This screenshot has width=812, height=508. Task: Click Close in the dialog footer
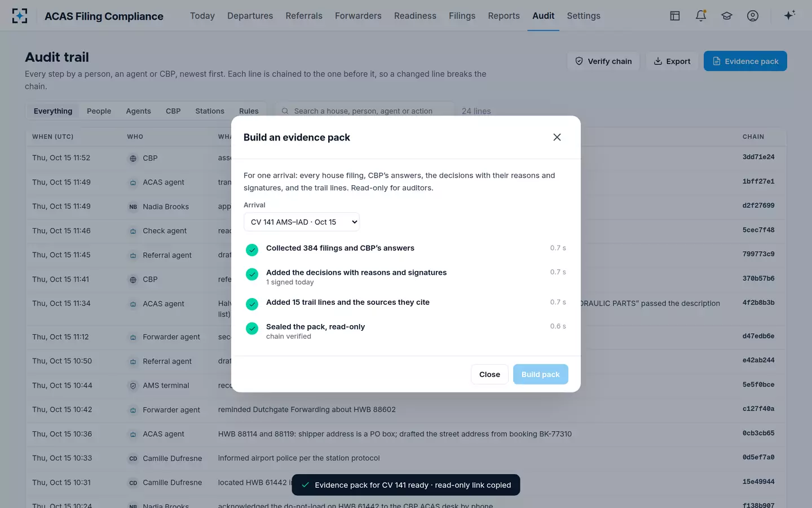489,374
